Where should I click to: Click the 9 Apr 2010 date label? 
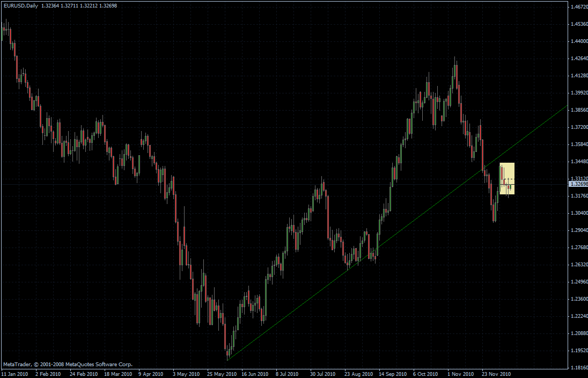click(x=151, y=374)
